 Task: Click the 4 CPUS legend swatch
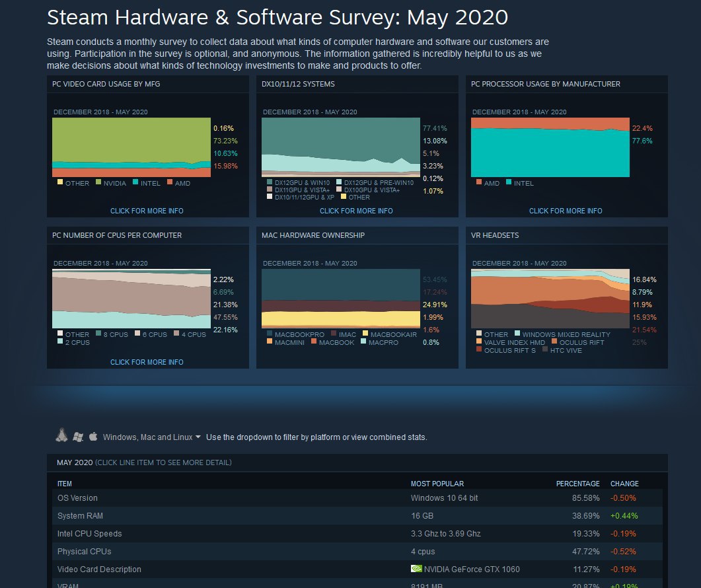pos(176,333)
